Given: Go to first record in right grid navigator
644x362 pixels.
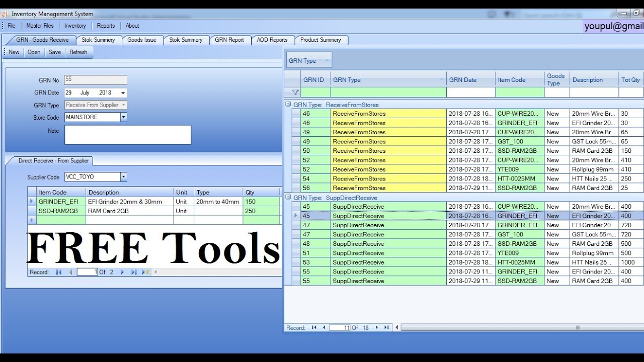Looking at the screenshot, I should [x=314, y=327].
